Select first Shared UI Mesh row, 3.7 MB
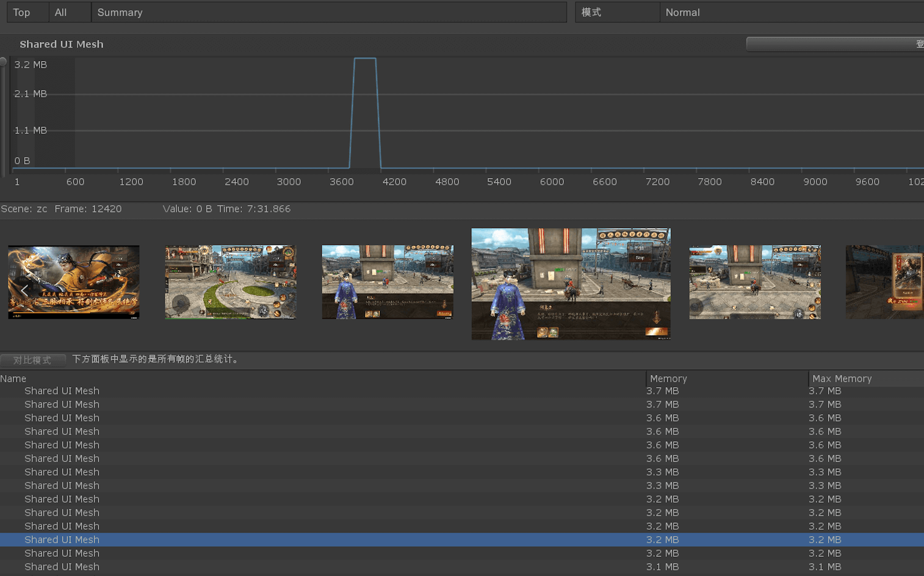The height and width of the screenshot is (576, 924). click(62, 391)
